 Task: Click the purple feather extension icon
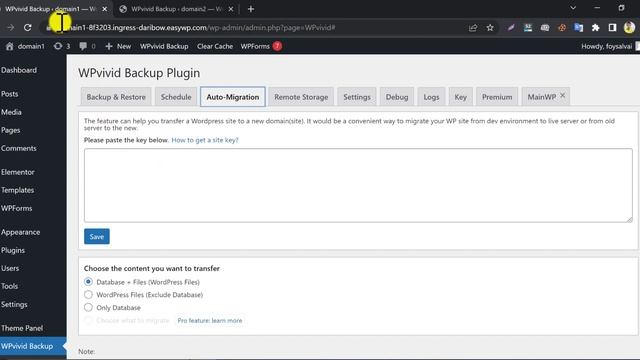(x=511, y=28)
